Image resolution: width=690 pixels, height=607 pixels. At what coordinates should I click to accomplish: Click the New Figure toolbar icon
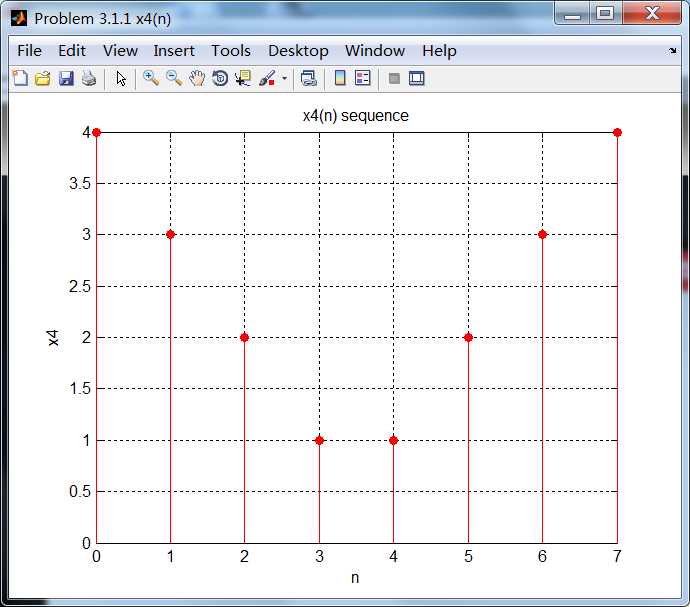[x=20, y=79]
